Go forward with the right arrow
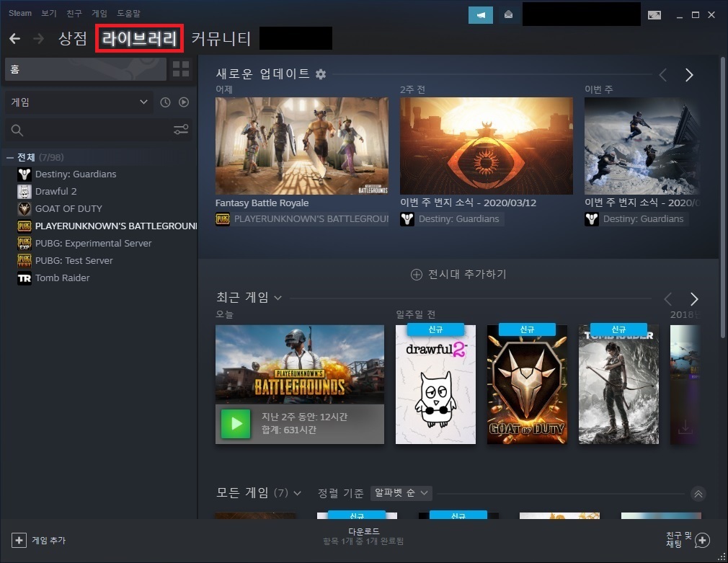 [38, 38]
